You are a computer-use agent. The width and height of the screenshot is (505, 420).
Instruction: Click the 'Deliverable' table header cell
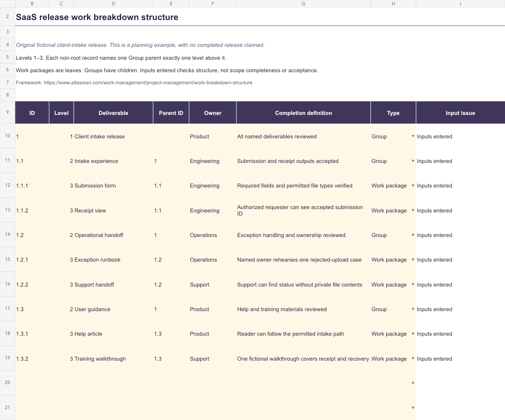113,113
